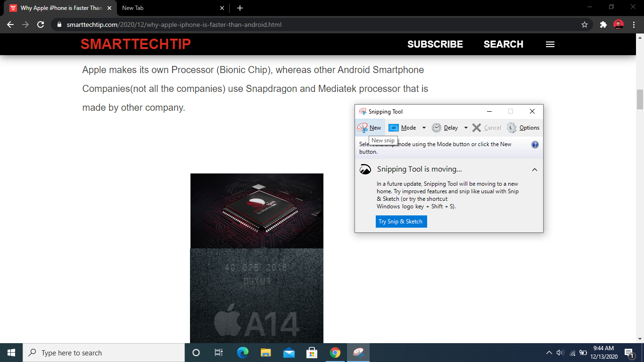Image resolution: width=644 pixels, height=362 pixels.
Task: Open the notification center icon
Action: [629, 353]
